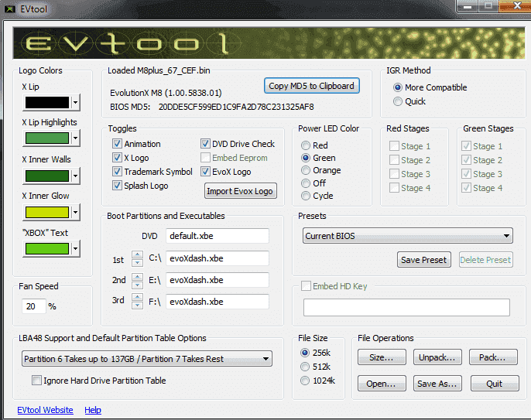
Task: Click the F:\ evoXdash.xbe input field
Action: (218, 302)
